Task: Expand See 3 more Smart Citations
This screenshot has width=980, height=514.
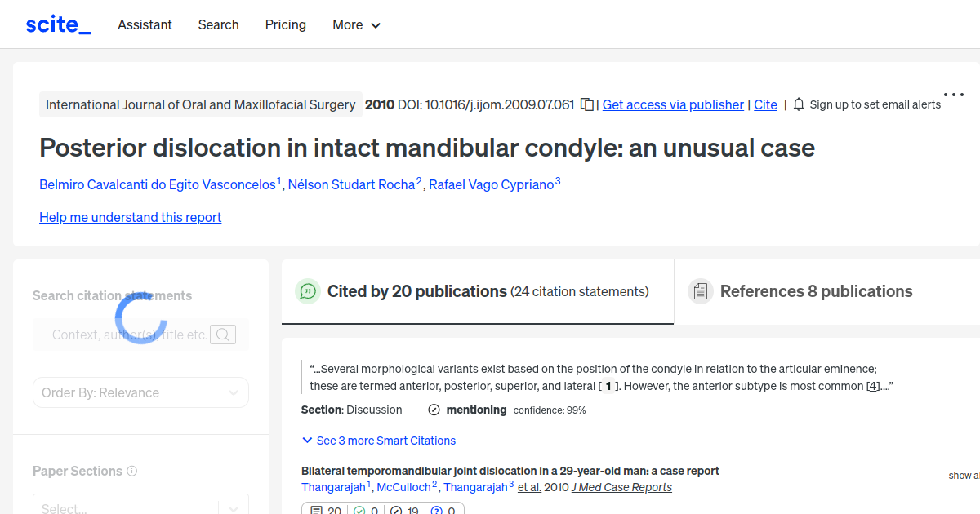Action: click(378, 441)
